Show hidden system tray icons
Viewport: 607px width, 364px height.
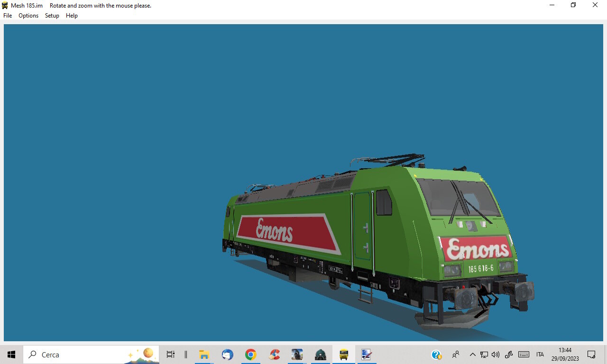click(472, 355)
